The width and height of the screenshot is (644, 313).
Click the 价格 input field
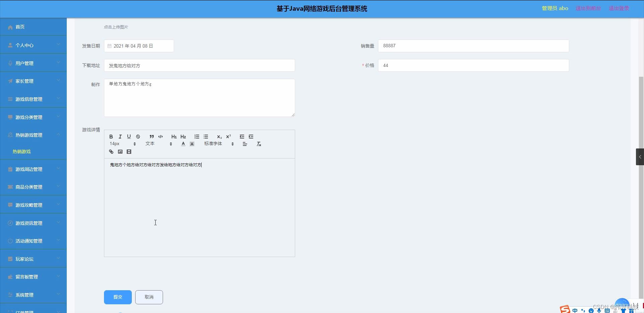pos(473,65)
